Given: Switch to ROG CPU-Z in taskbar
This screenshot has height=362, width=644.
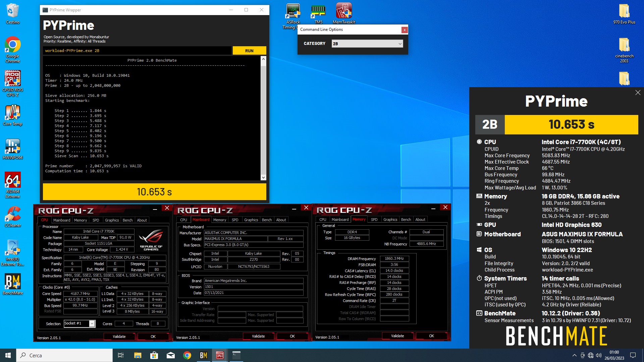Looking at the screenshot, I should point(220,355).
